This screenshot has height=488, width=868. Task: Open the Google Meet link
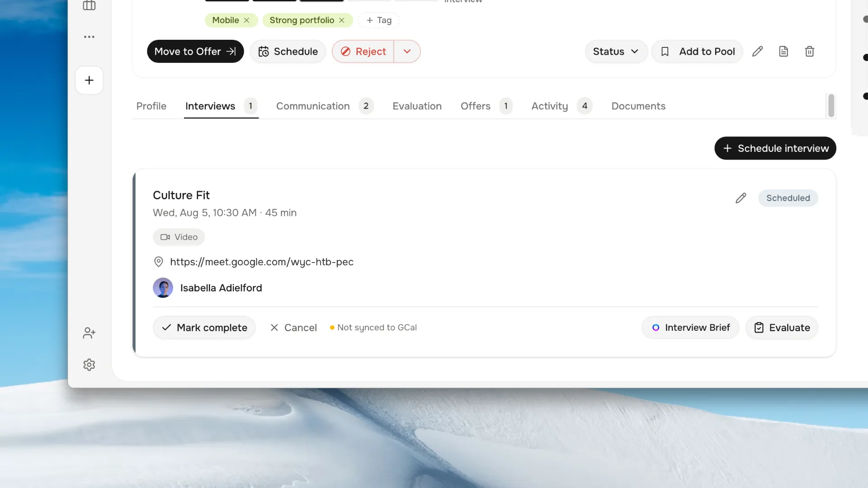tap(262, 262)
